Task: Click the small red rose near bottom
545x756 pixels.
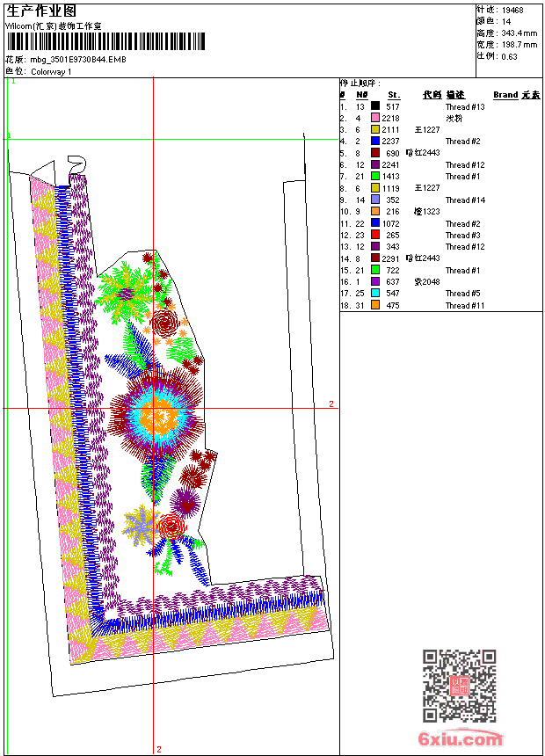Action: point(171,527)
